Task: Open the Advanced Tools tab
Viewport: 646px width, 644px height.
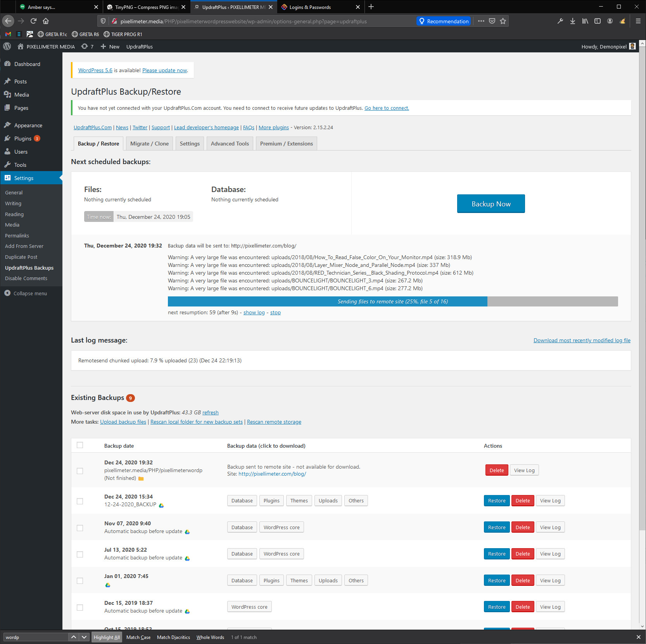Action: click(x=230, y=144)
